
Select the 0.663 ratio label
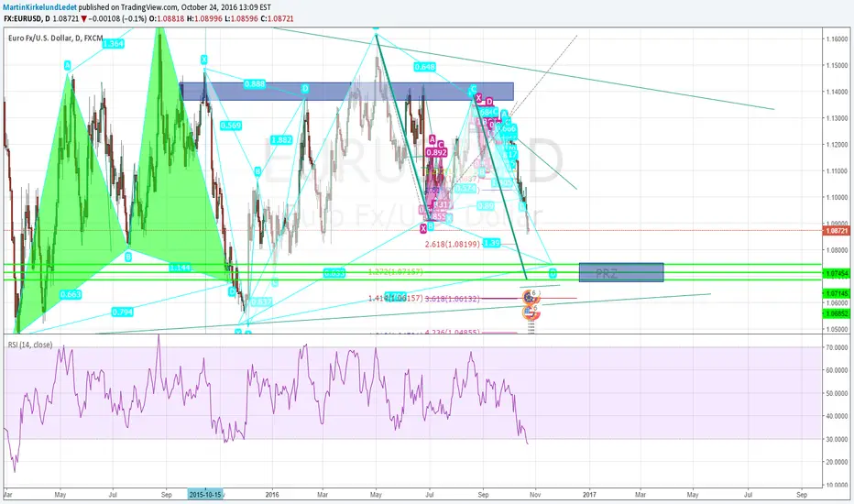[x=71, y=294]
